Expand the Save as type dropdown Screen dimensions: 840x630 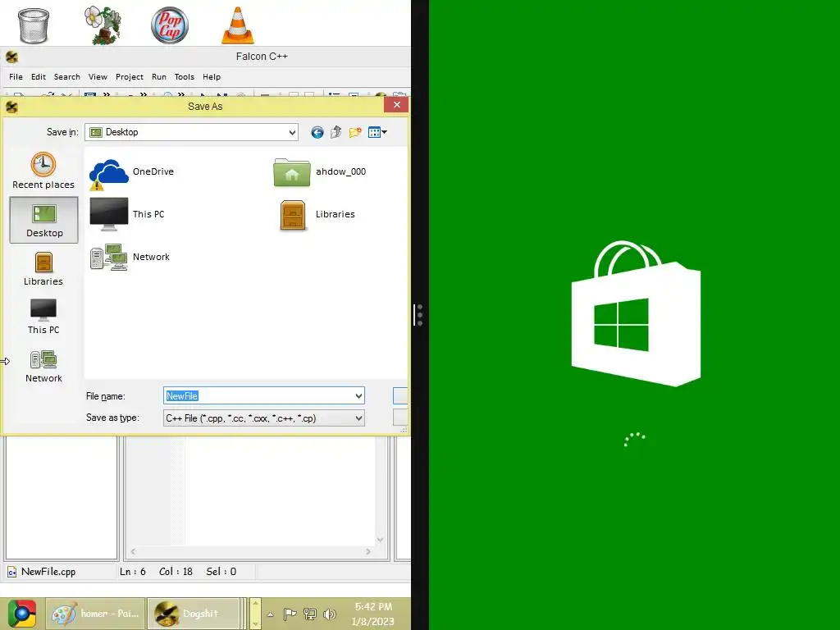(x=358, y=418)
